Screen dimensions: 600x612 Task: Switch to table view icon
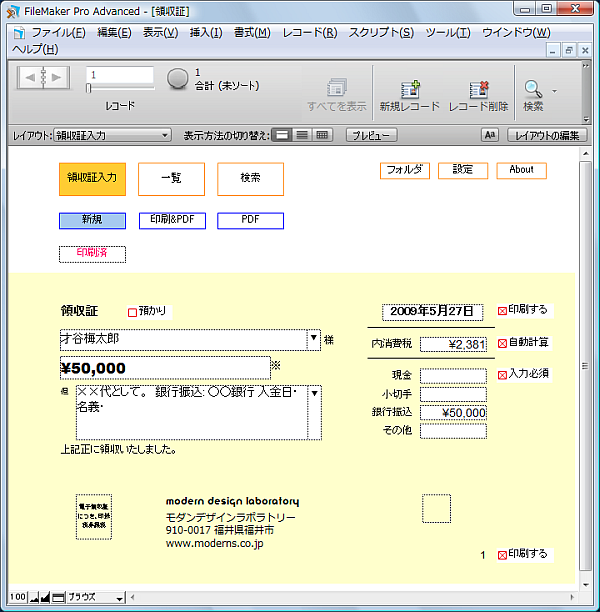click(x=321, y=135)
